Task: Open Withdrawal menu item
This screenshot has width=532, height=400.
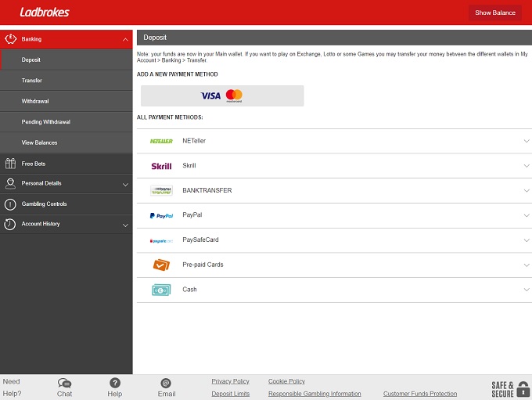Action: coord(66,101)
